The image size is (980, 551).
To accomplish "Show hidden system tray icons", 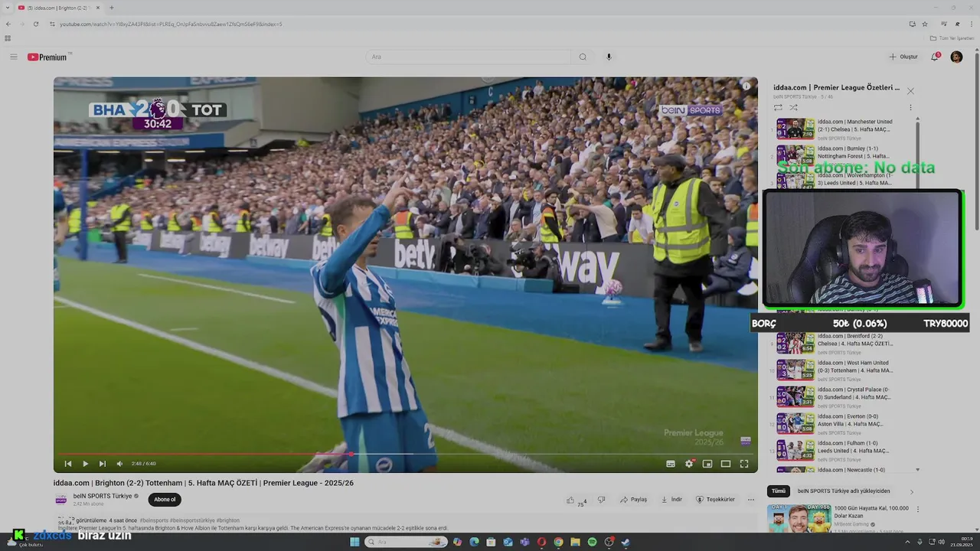I will click(x=907, y=542).
